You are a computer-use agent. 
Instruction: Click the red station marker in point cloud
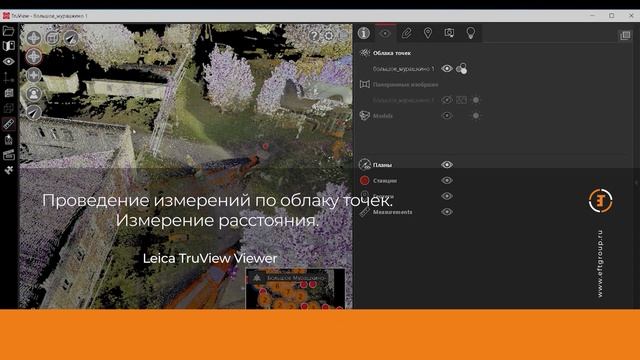pyautogui.click(x=266, y=146)
